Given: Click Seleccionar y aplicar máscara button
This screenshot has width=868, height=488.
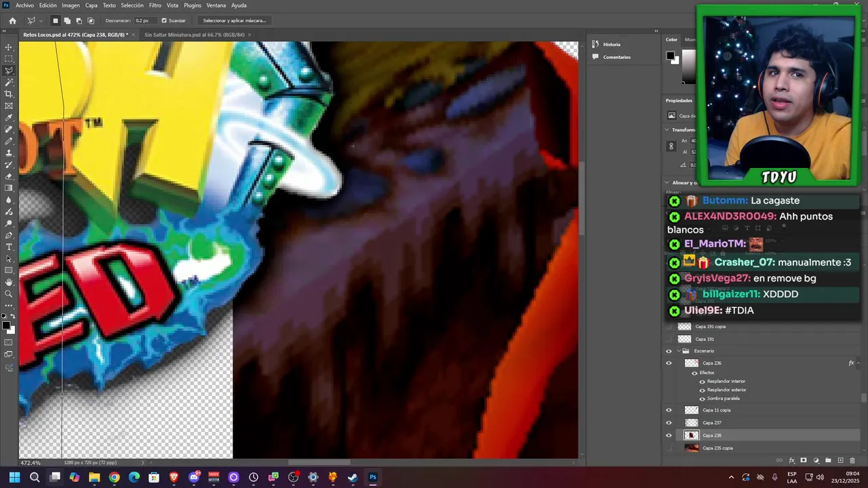Looking at the screenshot, I should click(235, 20).
